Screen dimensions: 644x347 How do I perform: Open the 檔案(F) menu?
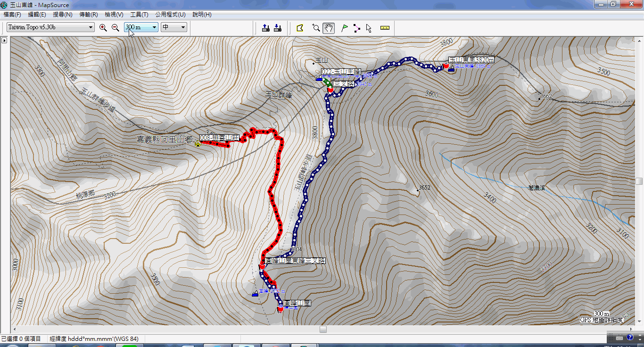tap(12, 15)
